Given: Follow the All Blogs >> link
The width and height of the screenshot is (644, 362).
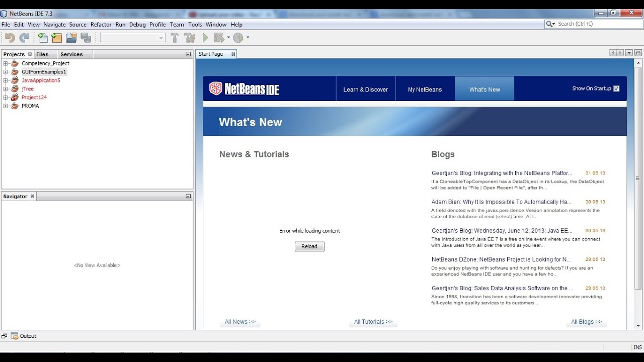Looking at the screenshot, I should click(x=587, y=322).
